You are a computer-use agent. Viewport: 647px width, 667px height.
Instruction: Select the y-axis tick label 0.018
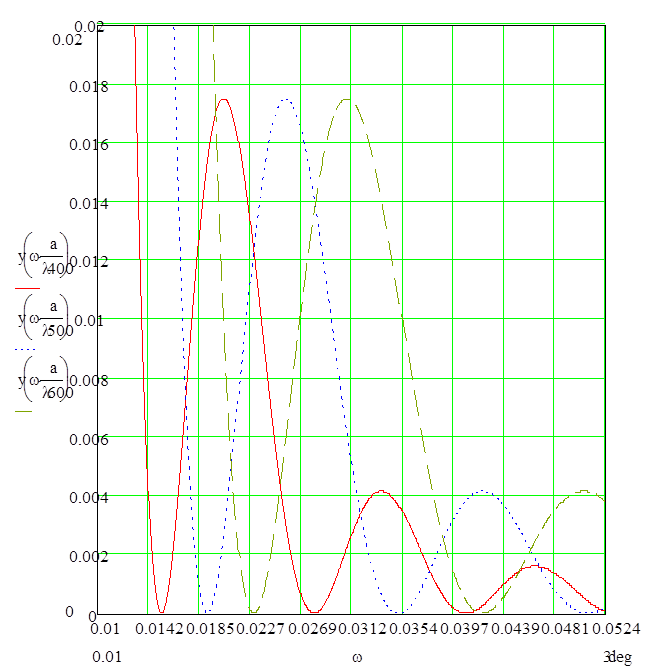click(x=88, y=87)
